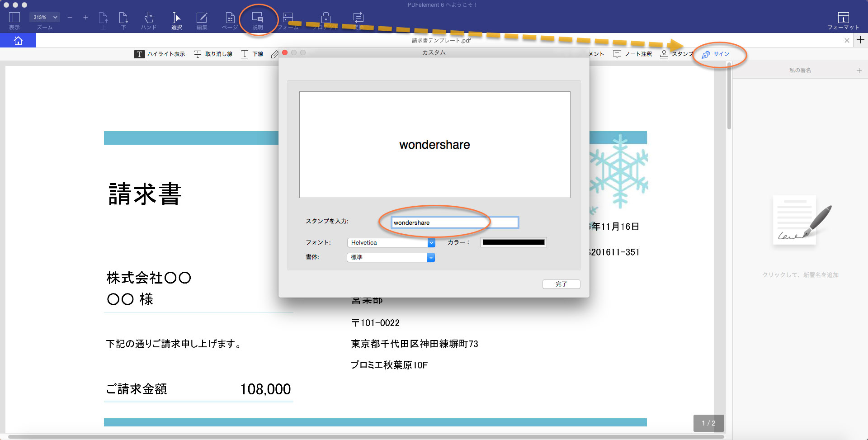Zoom in with the plus button
This screenshot has height=440, width=868.
(x=85, y=17)
